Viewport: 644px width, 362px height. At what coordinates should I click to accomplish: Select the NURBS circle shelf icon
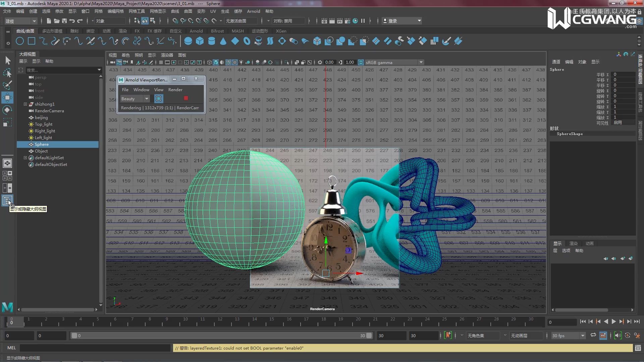click(x=20, y=41)
